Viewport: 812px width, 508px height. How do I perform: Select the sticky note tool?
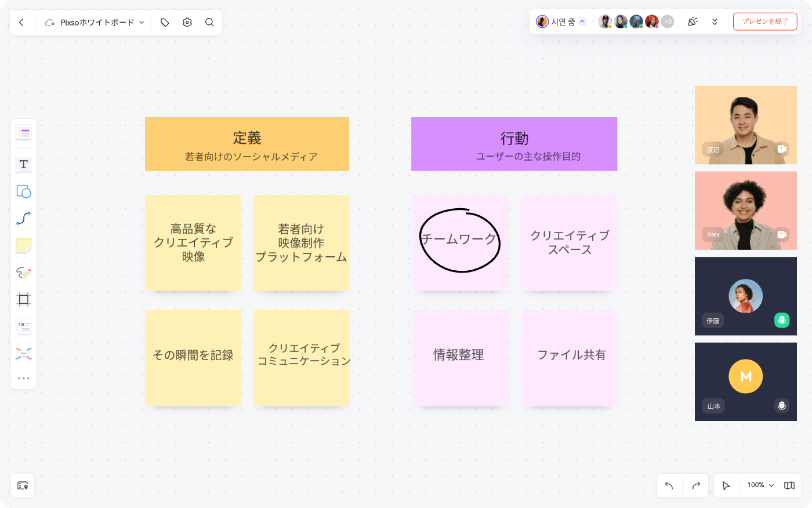(x=24, y=245)
